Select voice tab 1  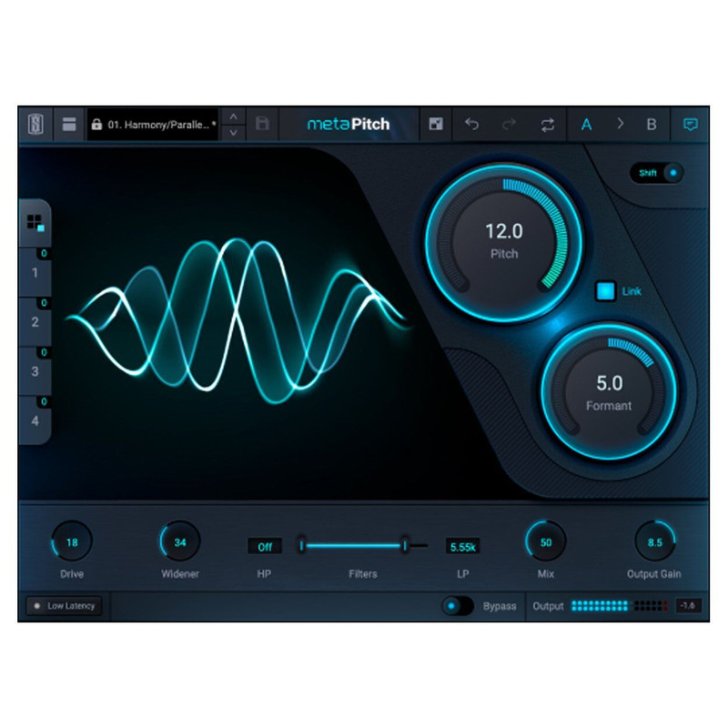coord(35,272)
